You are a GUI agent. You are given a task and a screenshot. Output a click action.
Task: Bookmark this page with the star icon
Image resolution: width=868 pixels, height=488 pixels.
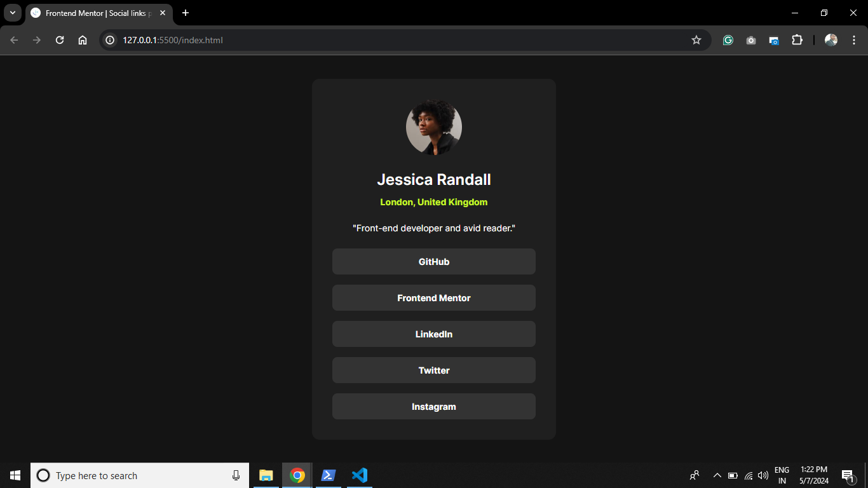tap(696, 40)
